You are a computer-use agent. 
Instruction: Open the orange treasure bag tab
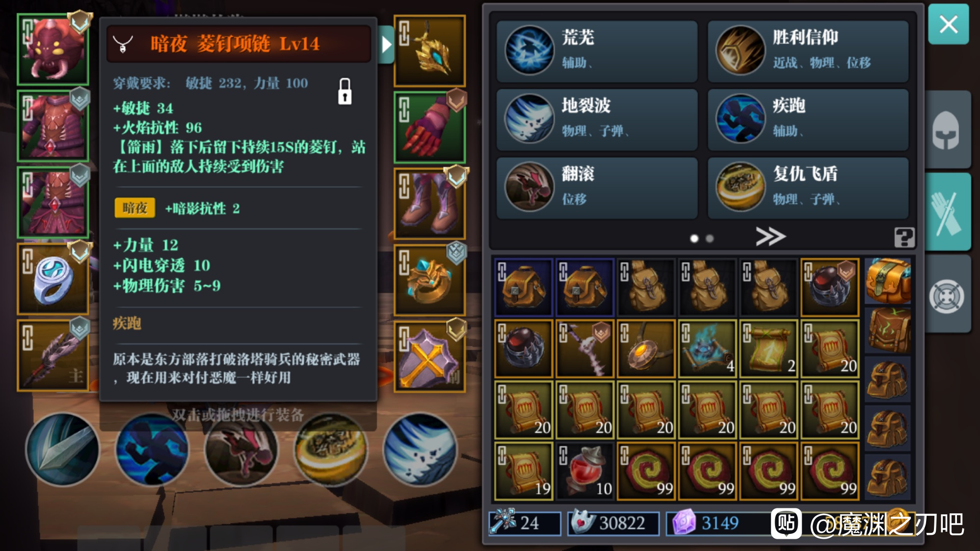point(887,281)
